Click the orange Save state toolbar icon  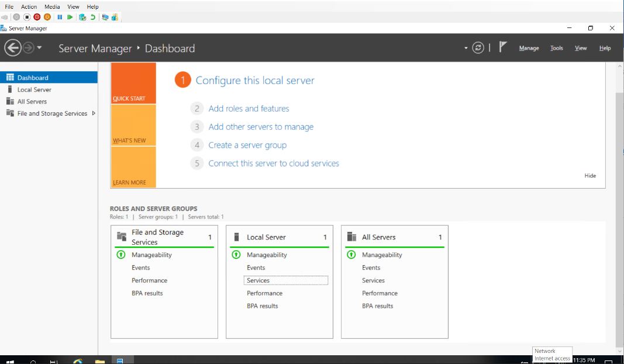tap(47, 17)
